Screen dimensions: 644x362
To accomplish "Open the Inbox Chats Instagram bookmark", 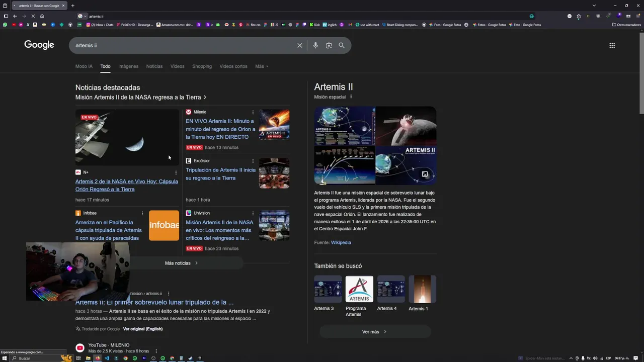I will tap(100, 25).
